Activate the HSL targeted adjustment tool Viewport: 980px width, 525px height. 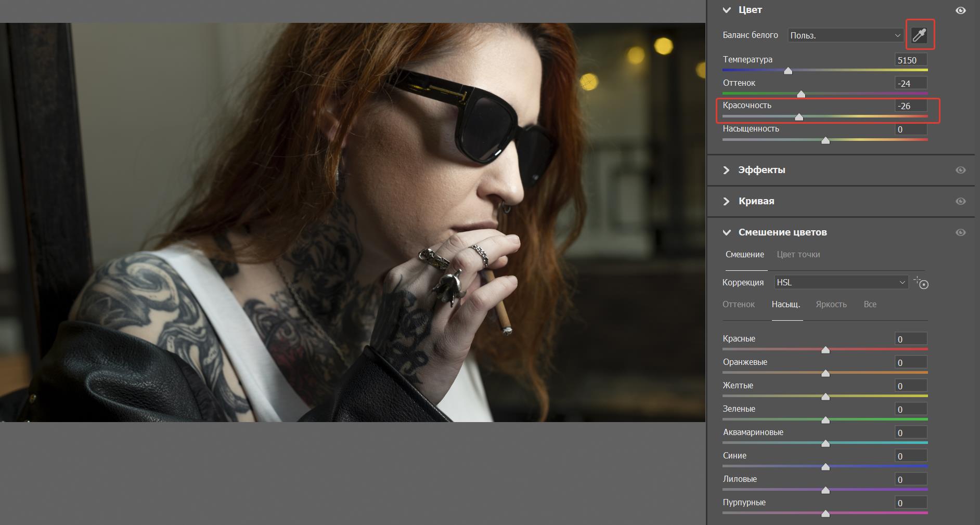pyautogui.click(x=921, y=283)
